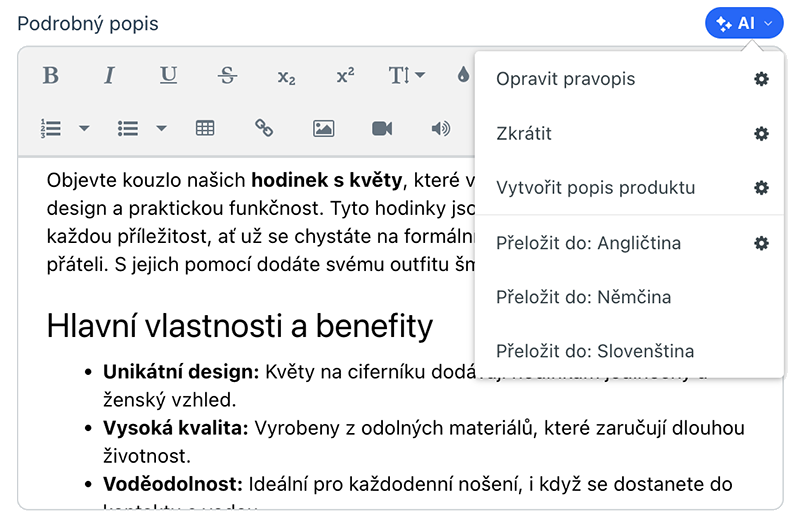The image size is (800, 516).
Task: Click the Unikátní design bullet label
Action: click(181, 372)
